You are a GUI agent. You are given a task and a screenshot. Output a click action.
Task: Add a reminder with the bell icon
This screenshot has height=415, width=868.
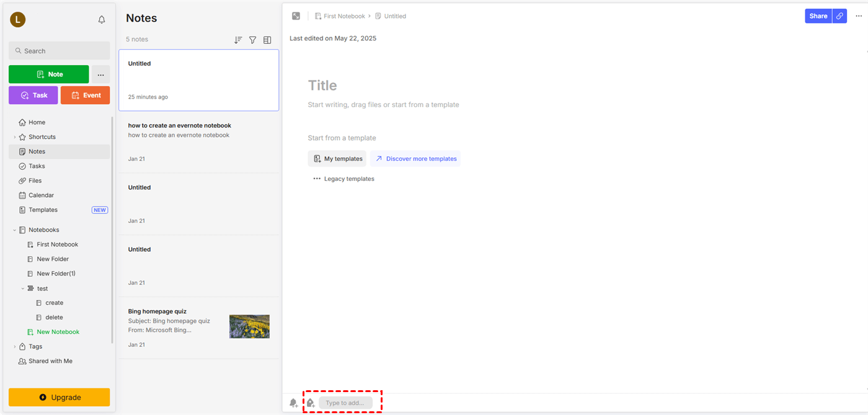pos(294,403)
